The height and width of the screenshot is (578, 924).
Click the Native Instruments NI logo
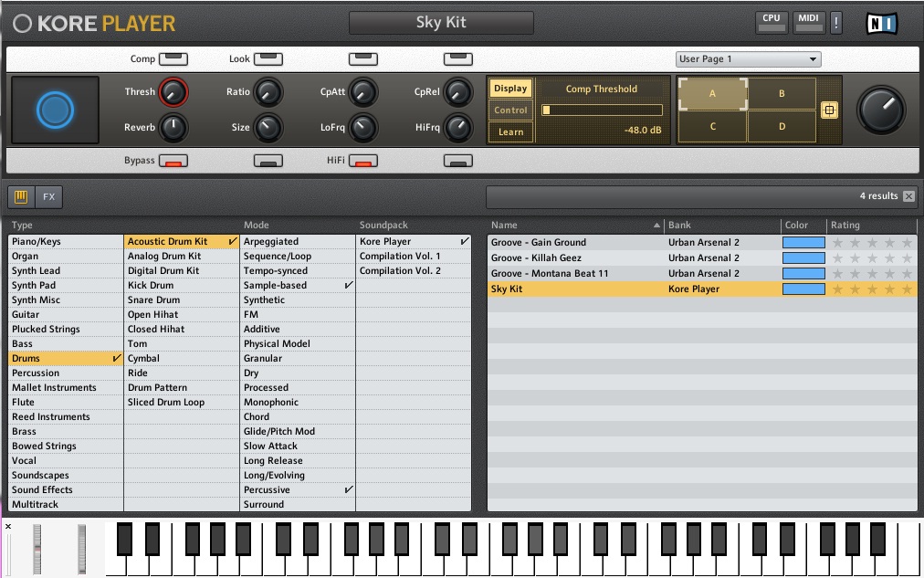[x=882, y=24]
